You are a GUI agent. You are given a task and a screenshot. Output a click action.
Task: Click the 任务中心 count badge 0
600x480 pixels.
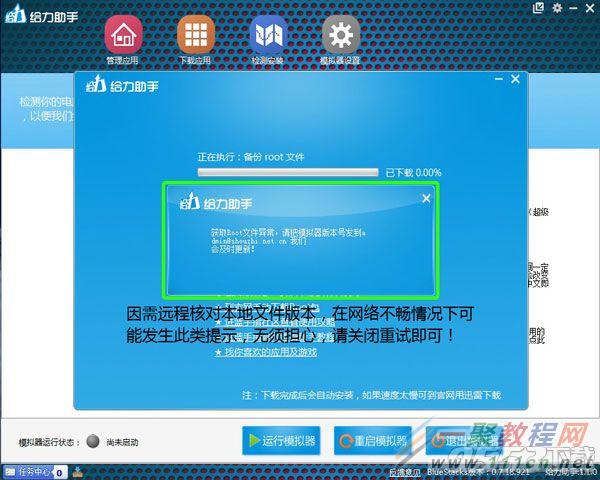(x=59, y=473)
